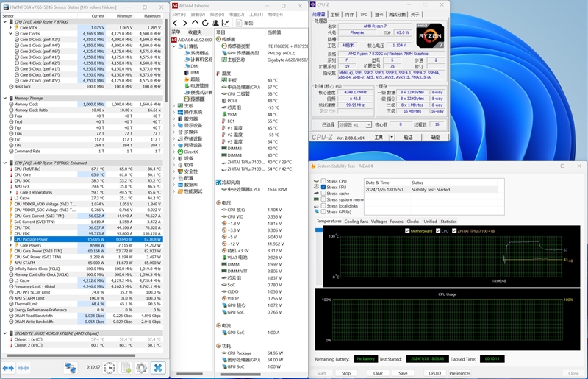588x379 pixels.
Task: Click HWiNFO horizontal scrollbar thumb
Action: [71, 355]
